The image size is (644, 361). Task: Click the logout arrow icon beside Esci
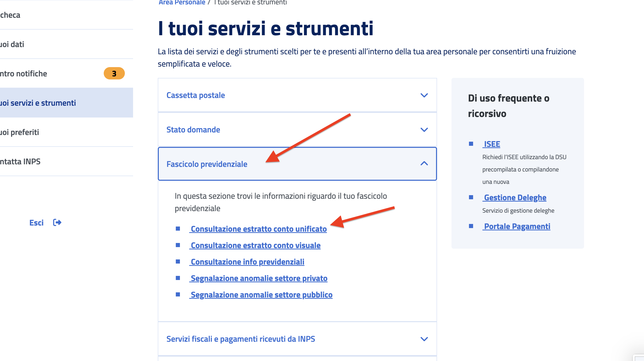click(x=57, y=222)
